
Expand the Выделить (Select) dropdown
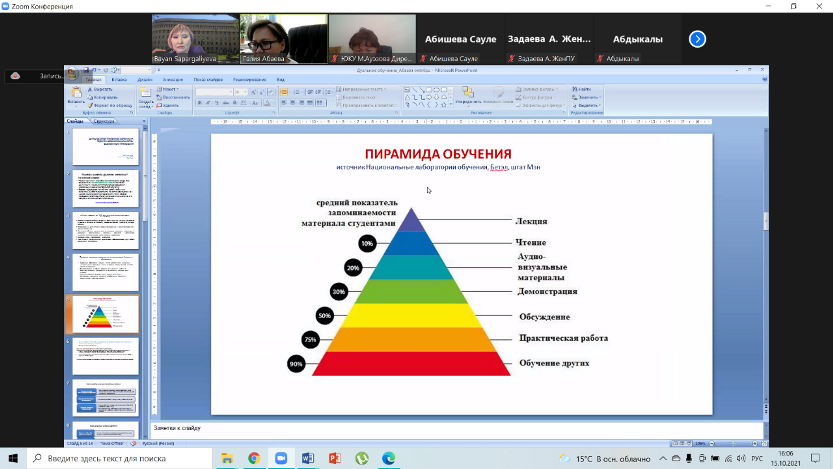[600, 105]
